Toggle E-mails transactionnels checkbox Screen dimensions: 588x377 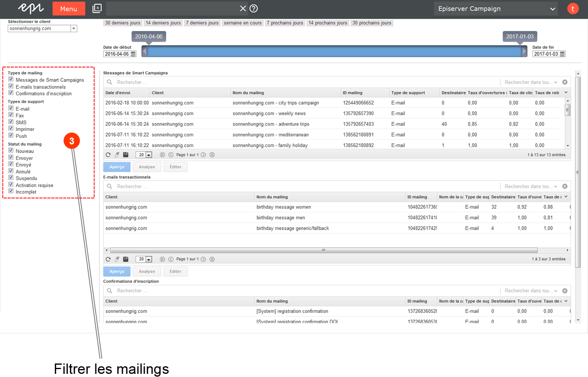click(x=11, y=86)
